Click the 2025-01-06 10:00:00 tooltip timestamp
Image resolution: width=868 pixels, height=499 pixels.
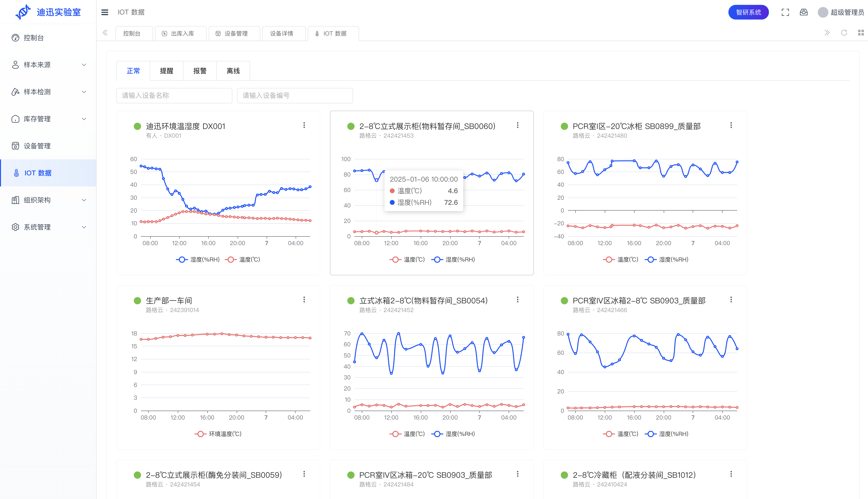pos(424,179)
